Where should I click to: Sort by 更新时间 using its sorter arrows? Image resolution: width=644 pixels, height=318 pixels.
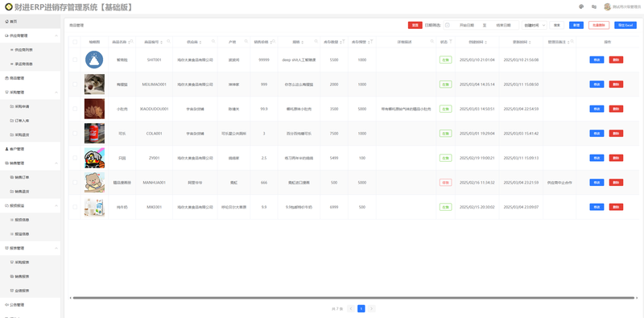530,42
